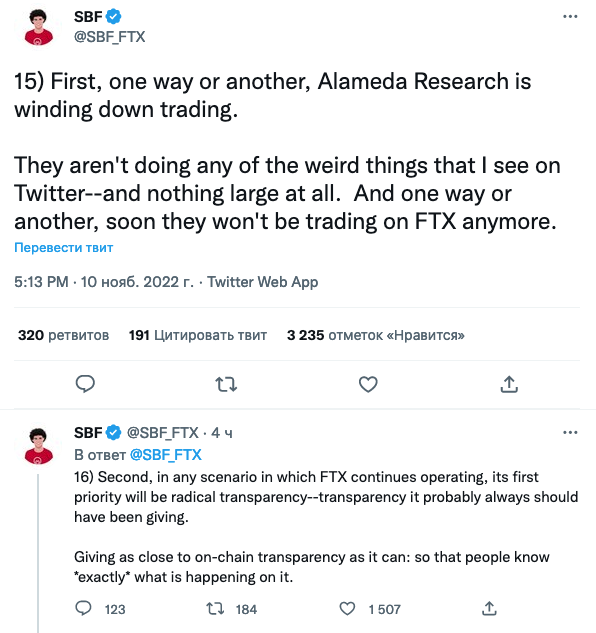Open SBF's profile picture at the top
The width and height of the screenshot is (596, 633).
[x=38, y=27]
